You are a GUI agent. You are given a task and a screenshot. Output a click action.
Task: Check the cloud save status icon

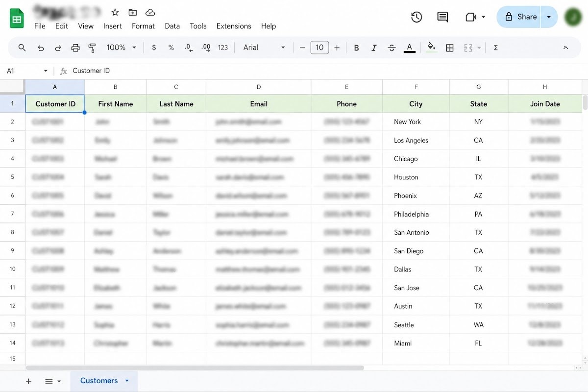(x=150, y=12)
